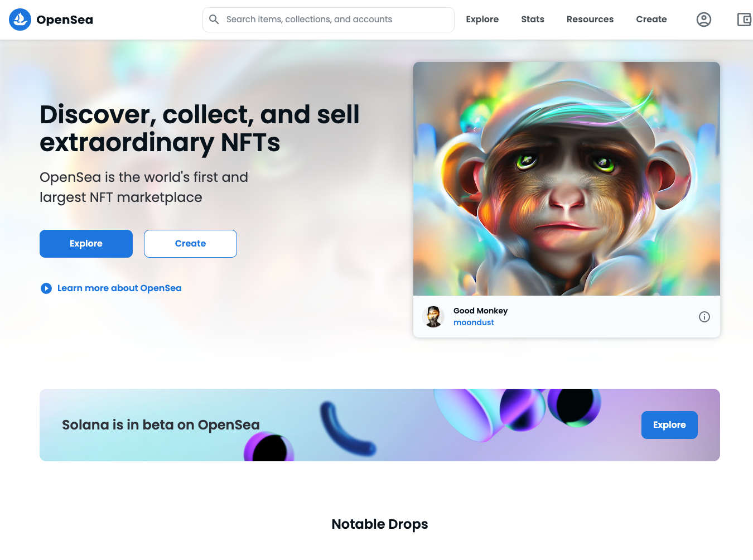753x560 pixels.
Task: Click the OpenSea wordmark text
Action: coord(65,20)
